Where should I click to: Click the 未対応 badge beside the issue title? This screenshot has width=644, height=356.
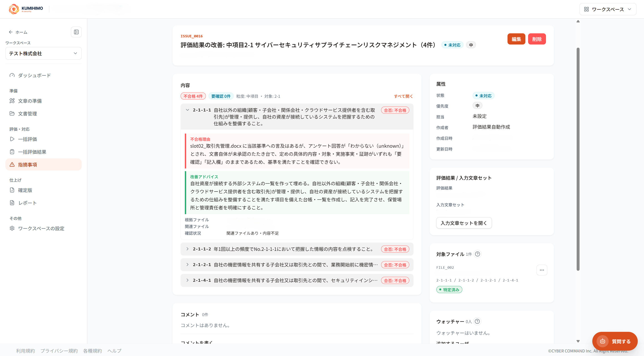click(x=452, y=45)
